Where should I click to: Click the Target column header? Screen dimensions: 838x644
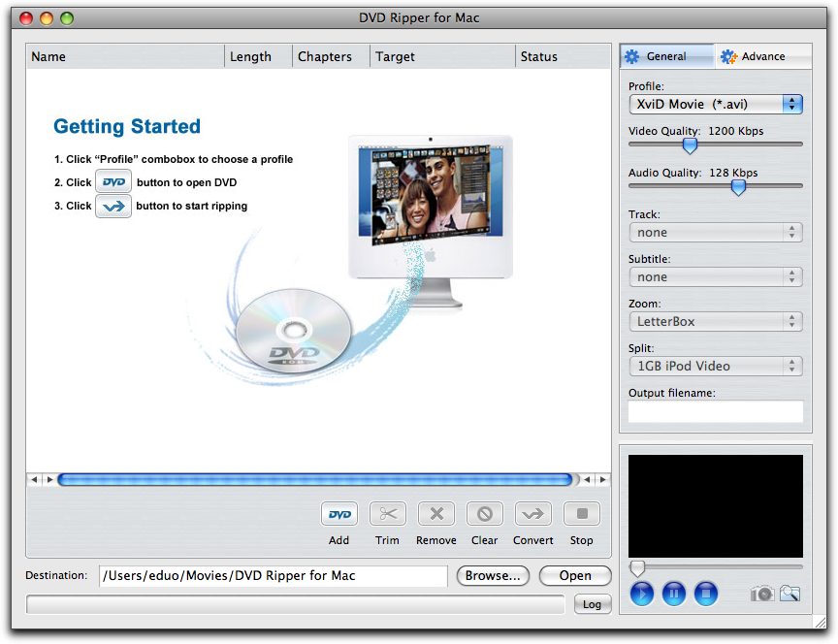[442, 56]
